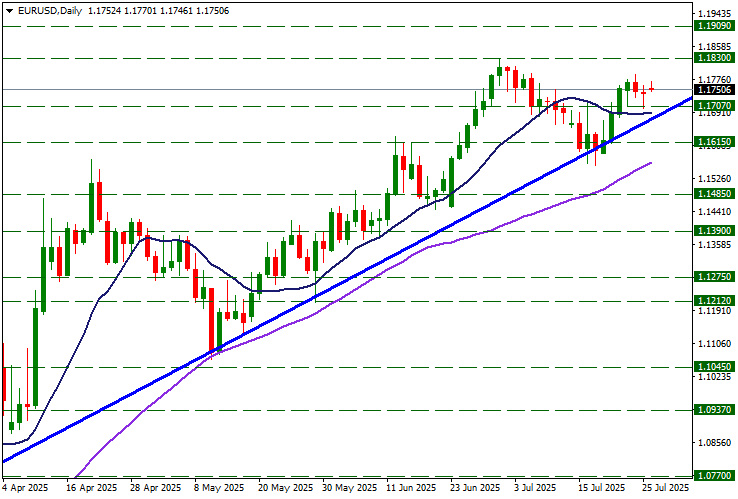Click the 11 Jun 2025 date label
The width and height of the screenshot is (738, 499).
[411, 488]
